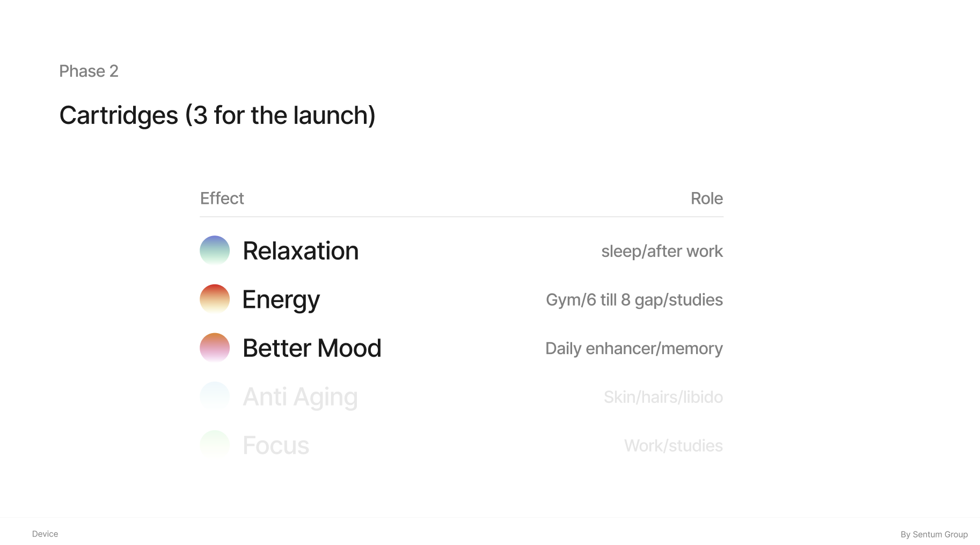Click the 'Gym/6 till 8 gap/studies' text
Screen dimensions: 980x545
pyautogui.click(x=634, y=300)
